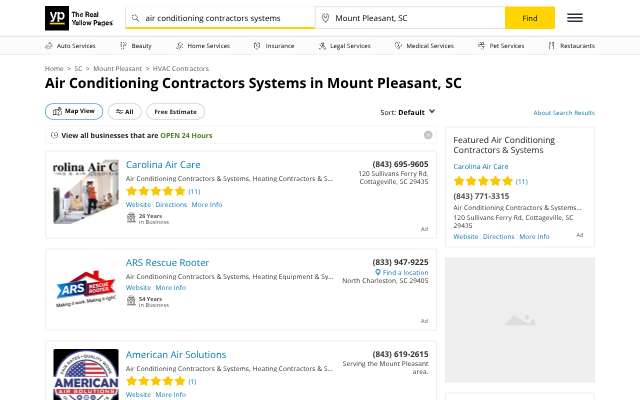The height and width of the screenshot is (400, 640).
Task: Click the yellow Find button
Action: coord(530,18)
